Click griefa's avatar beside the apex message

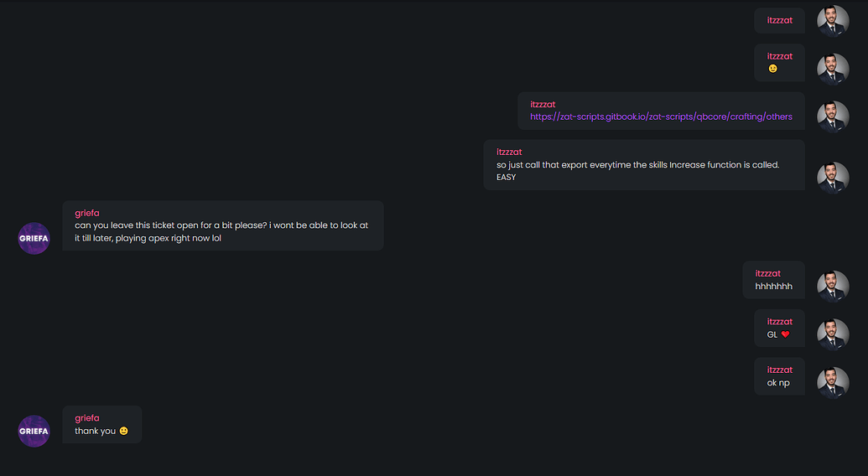[34, 238]
